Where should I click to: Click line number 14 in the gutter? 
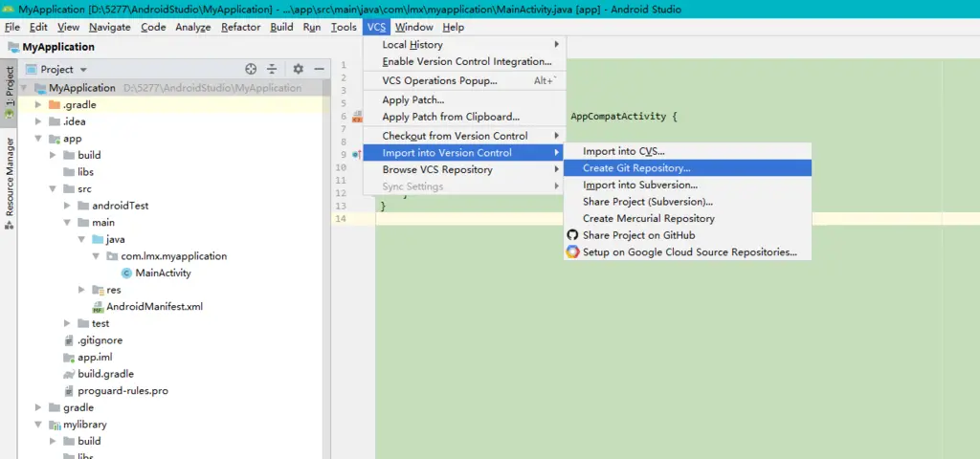[x=341, y=219]
